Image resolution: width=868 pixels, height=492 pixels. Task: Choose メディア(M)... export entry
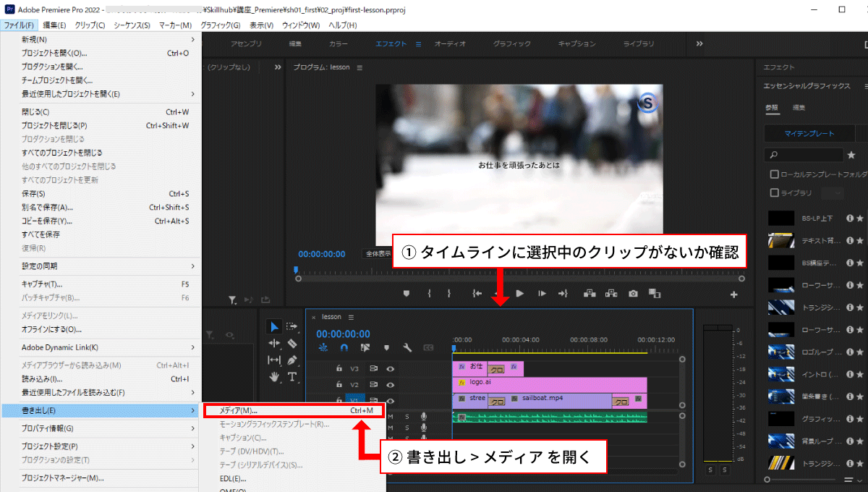(x=293, y=410)
